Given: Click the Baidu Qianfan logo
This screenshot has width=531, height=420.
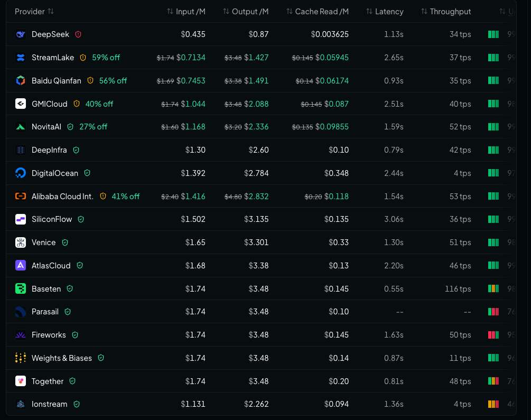Looking at the screenshot, I should click(x=21, y=81).
